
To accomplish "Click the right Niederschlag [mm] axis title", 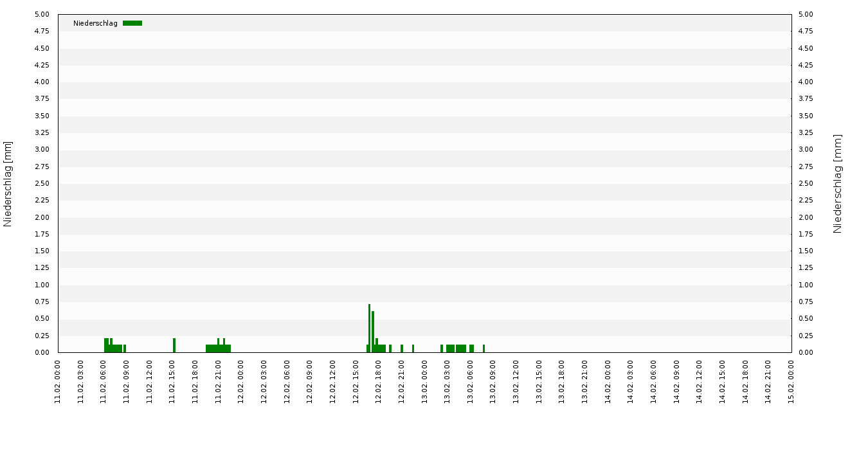I will coord(837,184).
